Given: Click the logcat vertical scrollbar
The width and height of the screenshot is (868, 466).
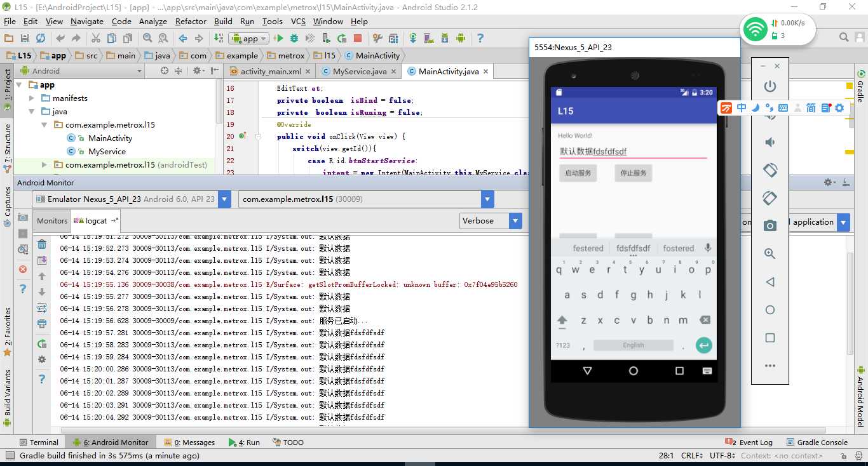Looking at the screenshot, I should pyautogui.click(x=851, y=305).
